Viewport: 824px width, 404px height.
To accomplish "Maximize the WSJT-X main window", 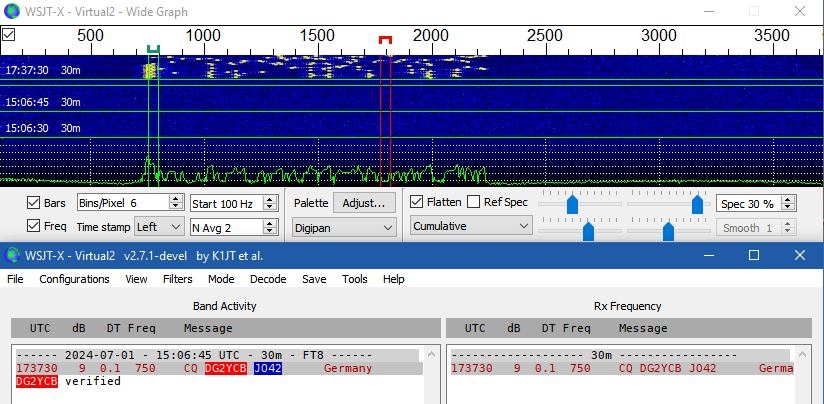I will (x=754, y=255).
